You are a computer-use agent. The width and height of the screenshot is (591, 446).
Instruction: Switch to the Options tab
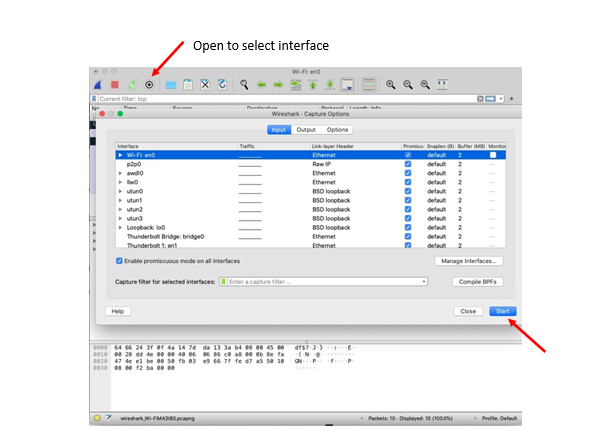coord(337,130)
